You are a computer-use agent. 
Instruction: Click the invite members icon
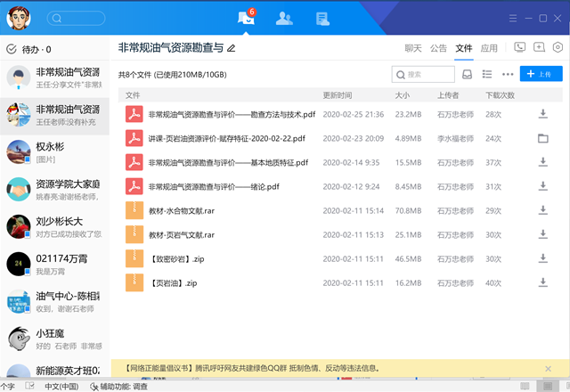(538, 47)
